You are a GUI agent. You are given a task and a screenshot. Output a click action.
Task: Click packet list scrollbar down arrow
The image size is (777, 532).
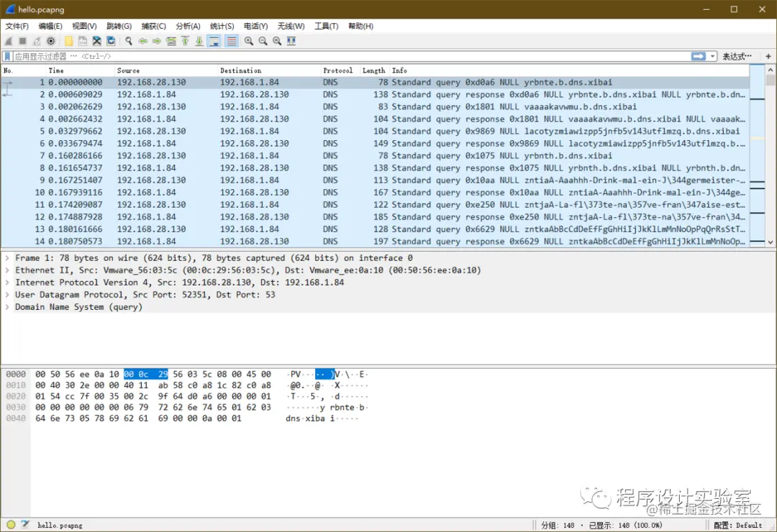(x=770, y=242)
